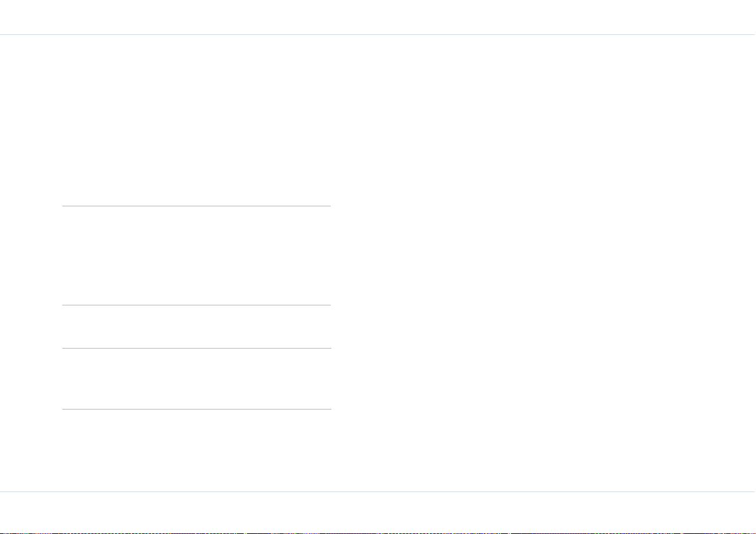This screenshot has height=534, width=756.
Task: Select the third gray divider line in the left column
Action: [x=197, y=348]
